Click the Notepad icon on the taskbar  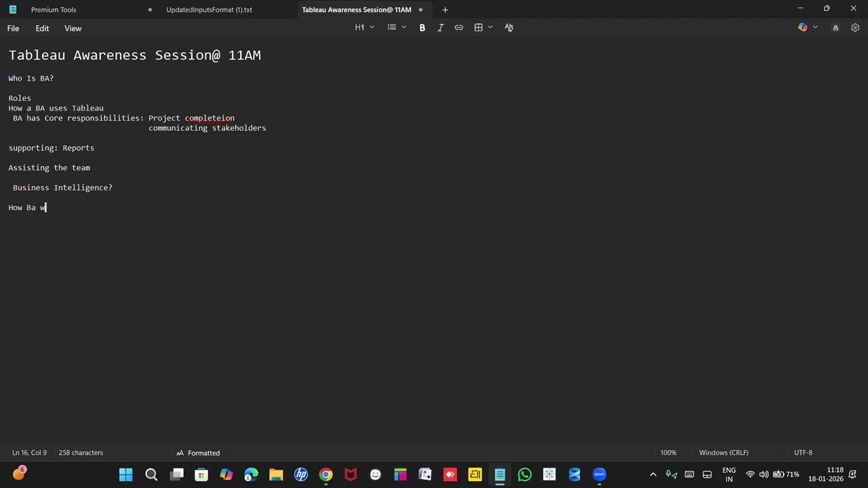click(x=500, y=474)
